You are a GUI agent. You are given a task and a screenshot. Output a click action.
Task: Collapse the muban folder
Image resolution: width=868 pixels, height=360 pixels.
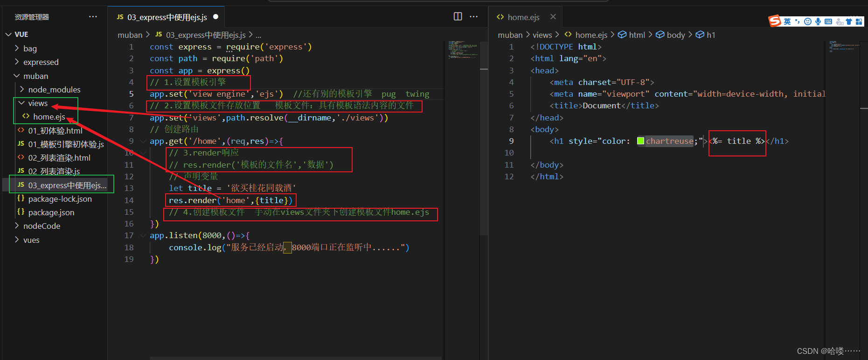point(17,76)
